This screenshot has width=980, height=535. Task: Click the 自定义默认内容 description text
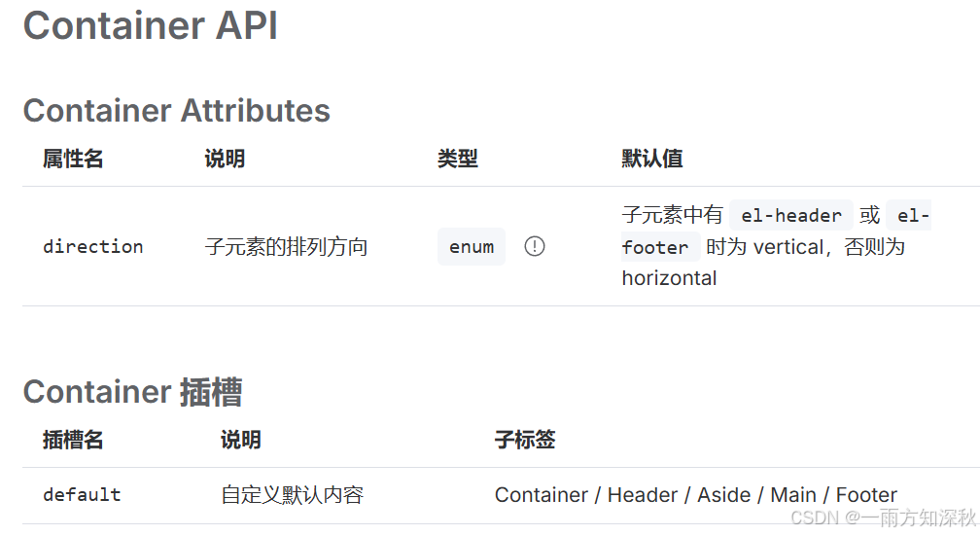(x=292, y=495)
